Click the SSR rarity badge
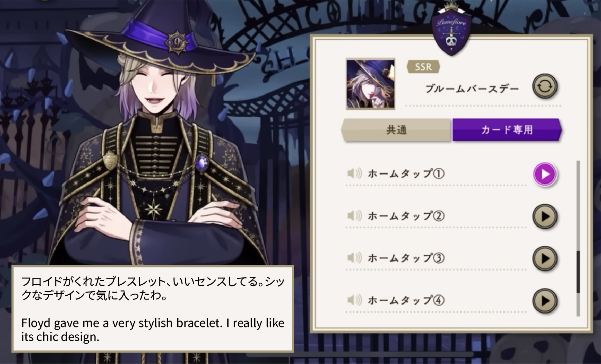This screenshot has width=601, height=364. click(x=423, y=67)
